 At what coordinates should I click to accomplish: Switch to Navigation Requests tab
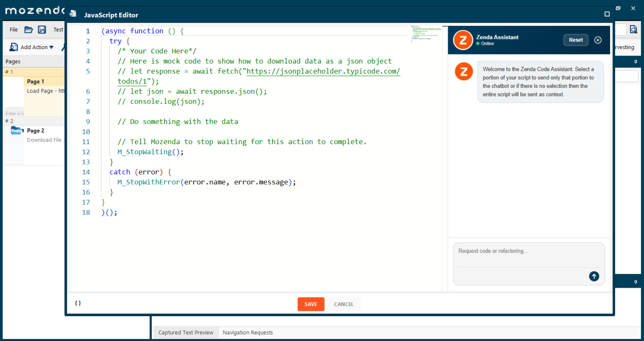coord(248,332)
